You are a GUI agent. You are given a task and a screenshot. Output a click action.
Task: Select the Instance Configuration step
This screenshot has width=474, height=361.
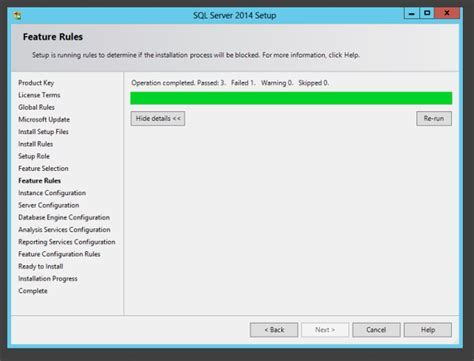coord(52,193)
